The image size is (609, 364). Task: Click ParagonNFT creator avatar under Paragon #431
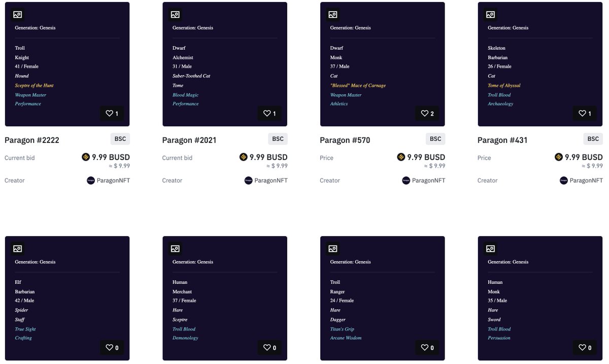(564, 180)
